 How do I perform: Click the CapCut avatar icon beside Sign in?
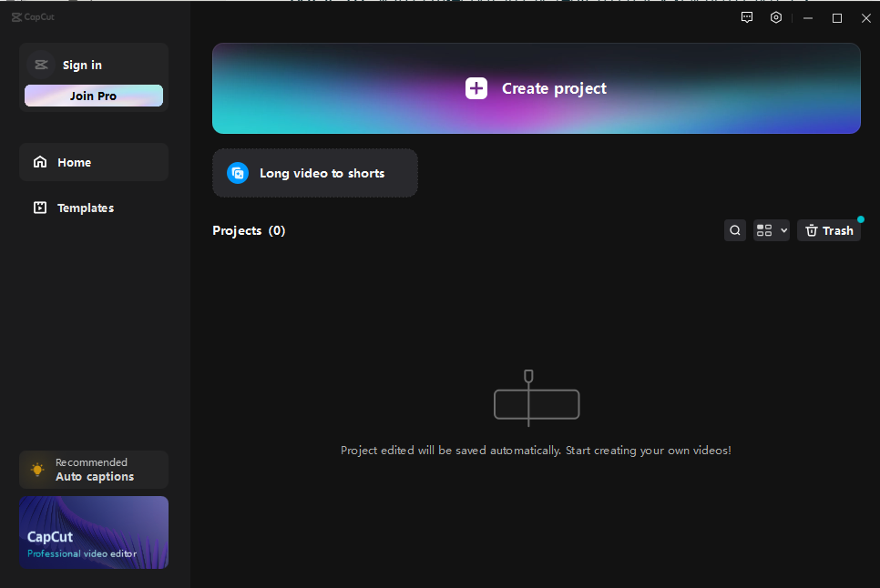pyautogui.click(x=41, y=65)
